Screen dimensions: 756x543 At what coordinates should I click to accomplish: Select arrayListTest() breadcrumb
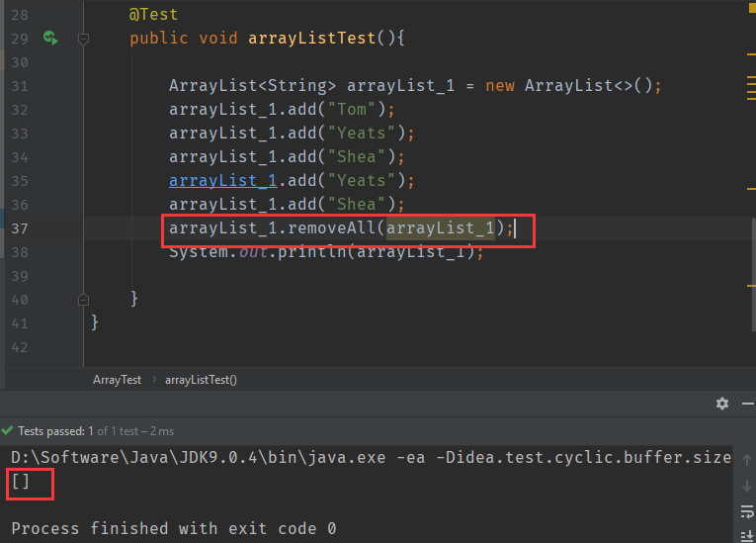(201, 380)
